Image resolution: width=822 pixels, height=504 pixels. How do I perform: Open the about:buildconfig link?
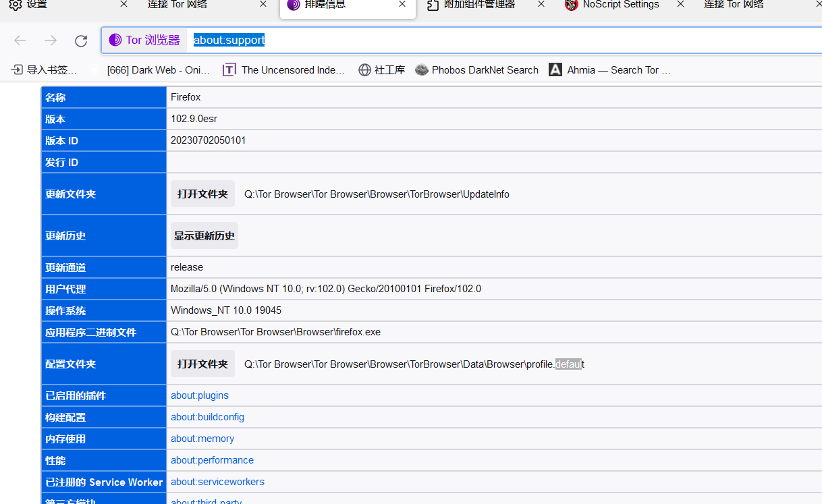point(207,417)
